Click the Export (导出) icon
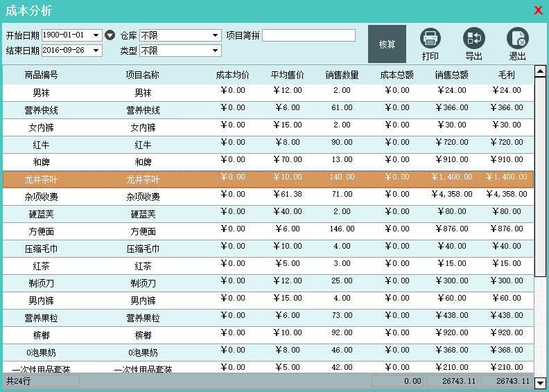 (473, 38)
